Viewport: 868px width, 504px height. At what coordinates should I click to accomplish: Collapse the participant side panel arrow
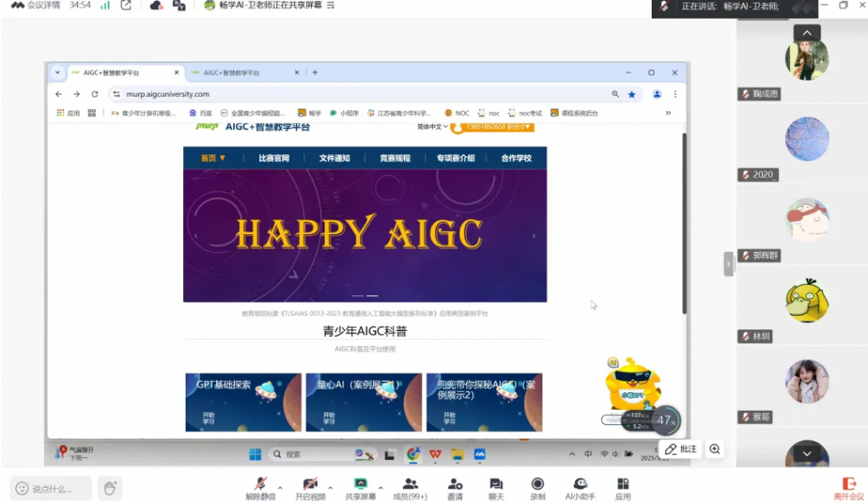[x=728, y=264]
